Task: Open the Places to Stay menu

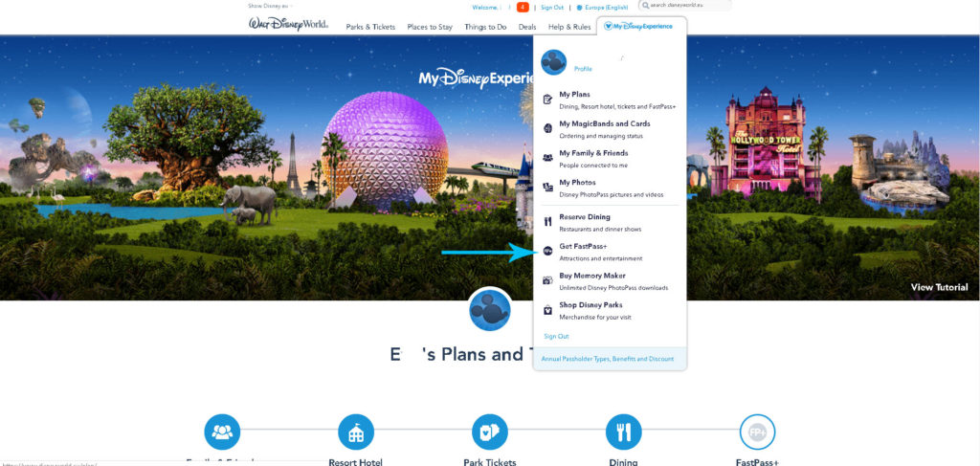Action: coord(430,27)
